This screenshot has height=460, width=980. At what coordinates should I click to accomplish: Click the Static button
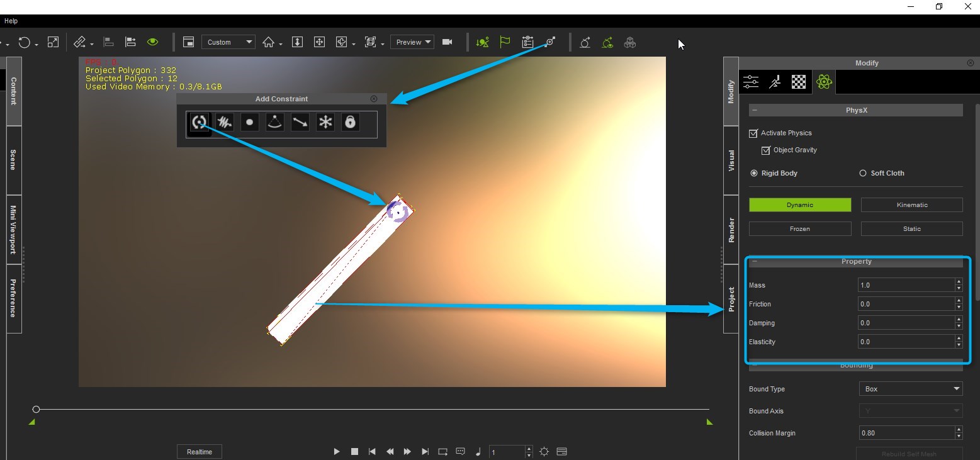point(912,229)
